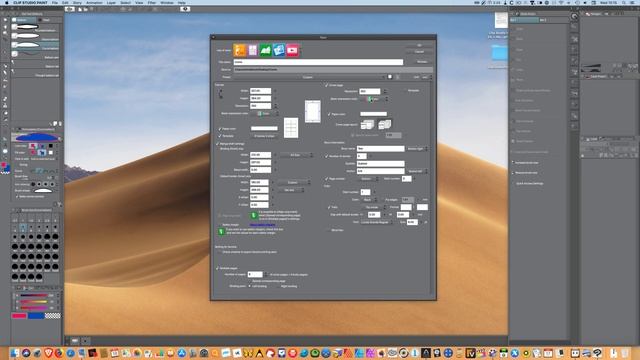Open the Folio font dropdown
Screen dimensions: 640x360
(x=376, y=222)
